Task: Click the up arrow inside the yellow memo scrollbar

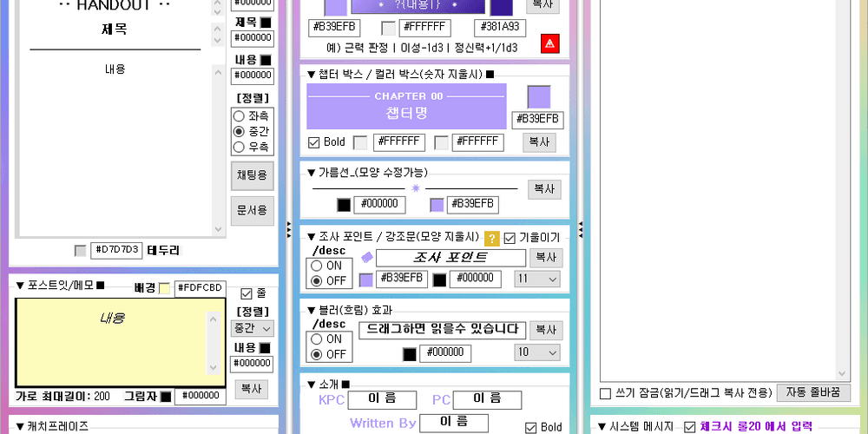Action: coord(214,319)
